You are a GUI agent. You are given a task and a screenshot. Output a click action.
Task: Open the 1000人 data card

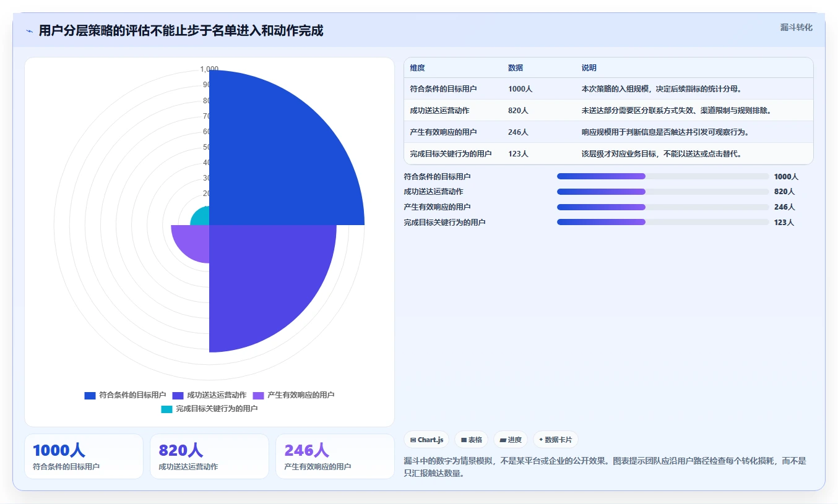point(84,456)
